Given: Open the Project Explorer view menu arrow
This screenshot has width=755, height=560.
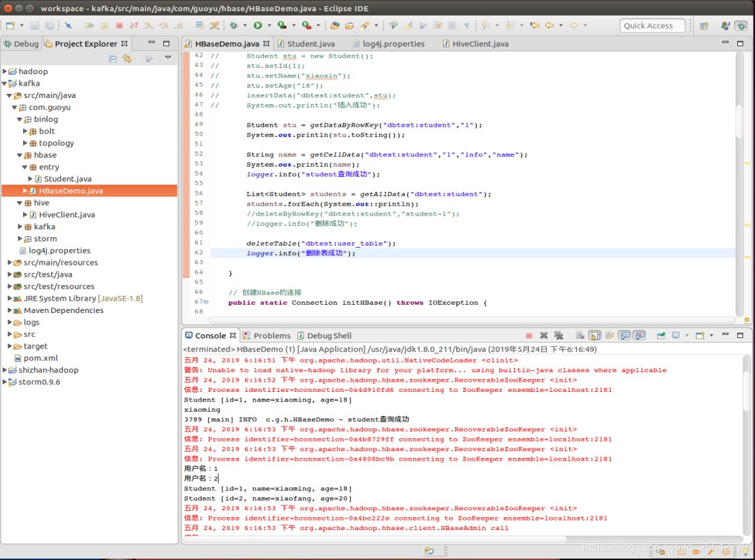Looking at the screenshot, I should point(168,58).
